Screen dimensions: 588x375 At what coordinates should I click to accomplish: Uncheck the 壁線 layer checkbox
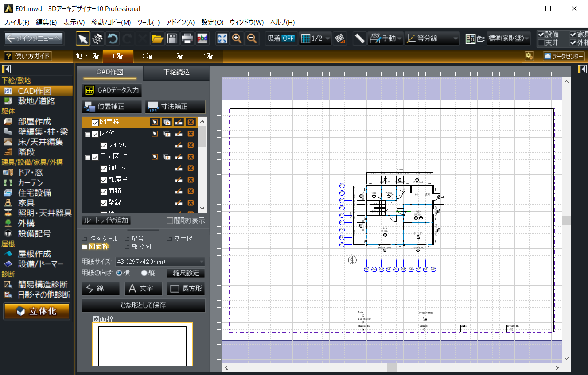[104, 203]
